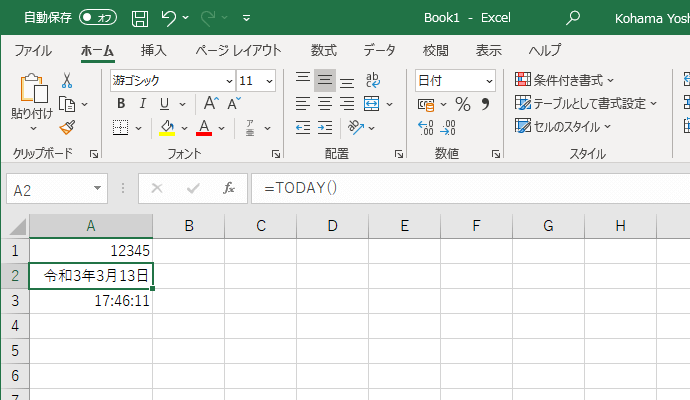690x400 pixels.
Task: Select the Format Painter brush icon
Action: click(x=67, y=127)
